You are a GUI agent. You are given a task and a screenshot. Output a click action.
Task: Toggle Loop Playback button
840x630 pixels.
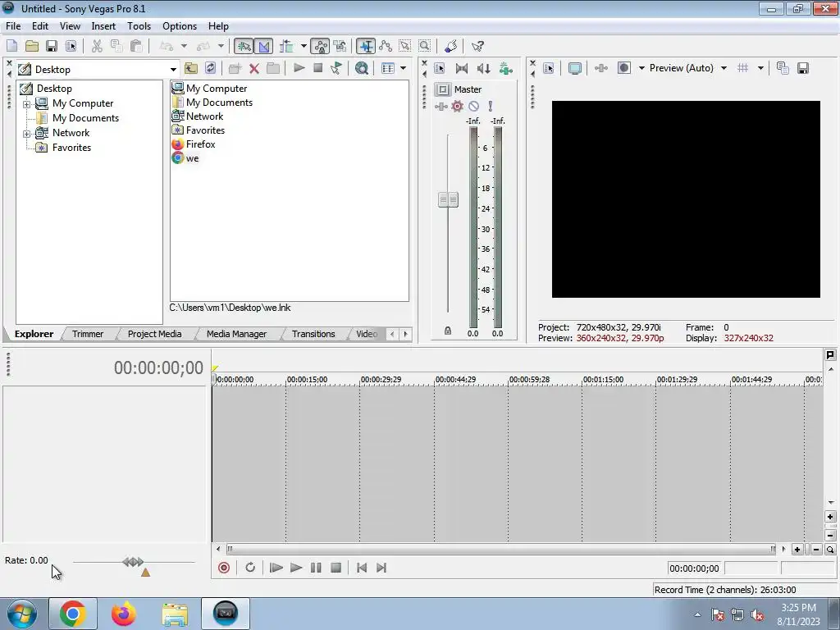(x=250, y=568)
